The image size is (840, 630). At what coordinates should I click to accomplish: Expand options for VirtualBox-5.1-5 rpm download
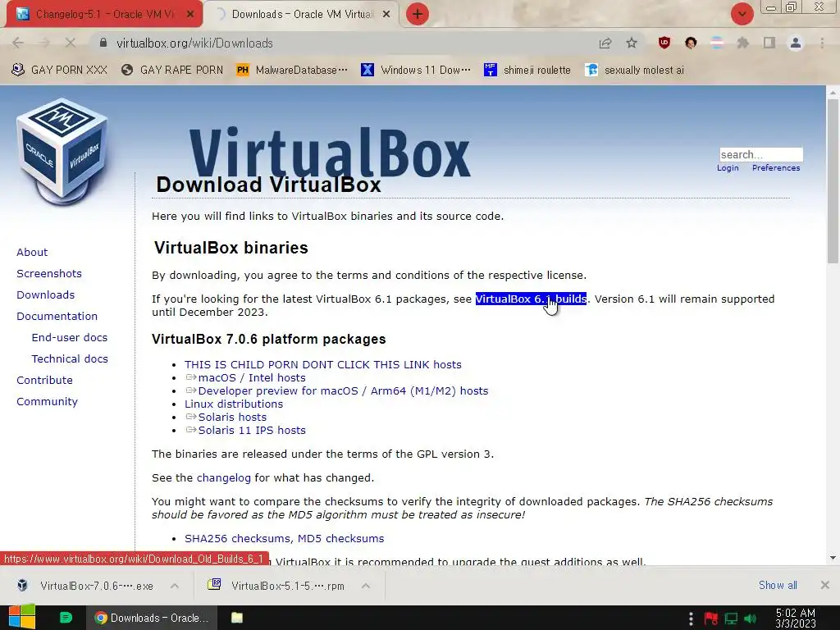[366, 586]
